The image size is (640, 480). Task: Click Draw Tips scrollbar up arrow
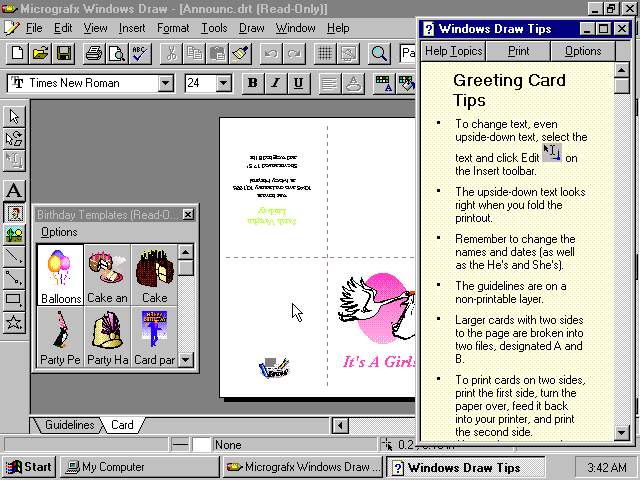pos(622,70)
